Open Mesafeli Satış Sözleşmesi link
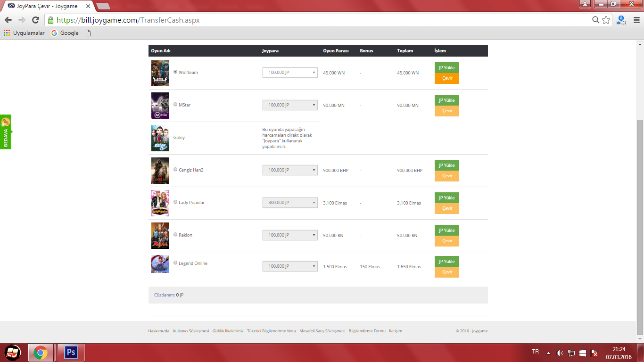 pos(322,331)
